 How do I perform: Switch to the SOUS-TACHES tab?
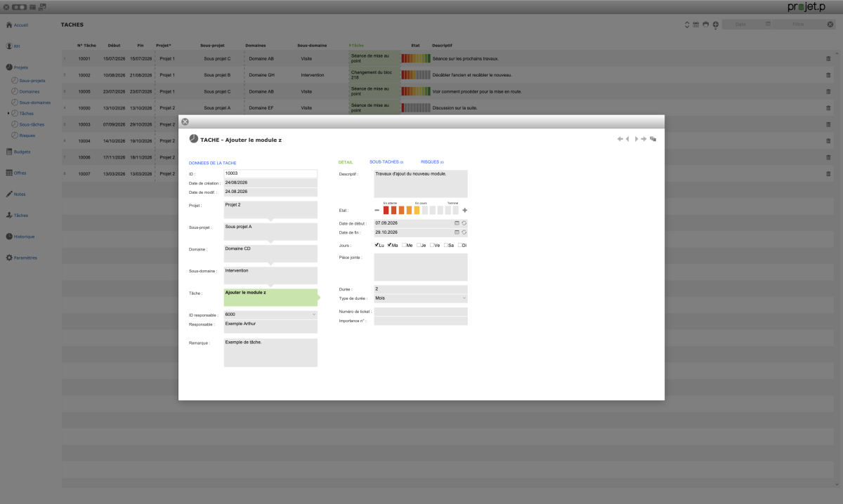(x=386, y=162)
